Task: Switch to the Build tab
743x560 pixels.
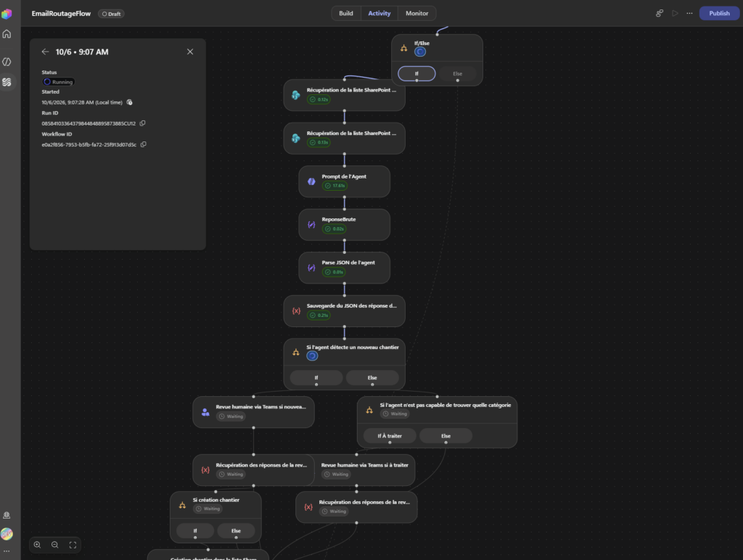Action: click(x=346, y=13)
